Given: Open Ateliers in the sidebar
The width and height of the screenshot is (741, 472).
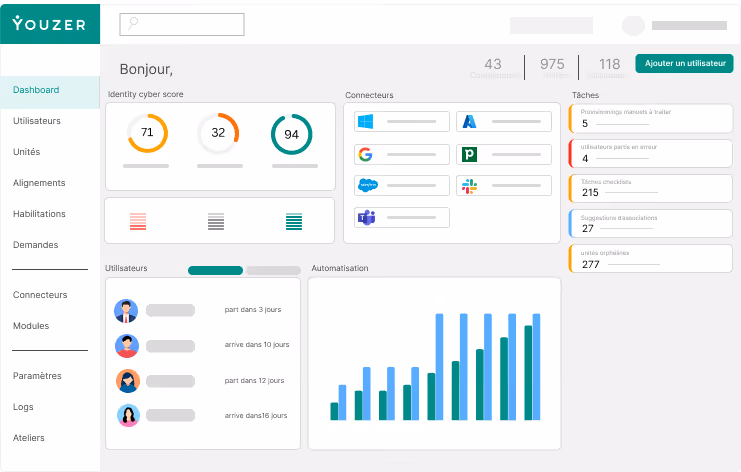Looking at the screenshot, I should tap(28, 438).
